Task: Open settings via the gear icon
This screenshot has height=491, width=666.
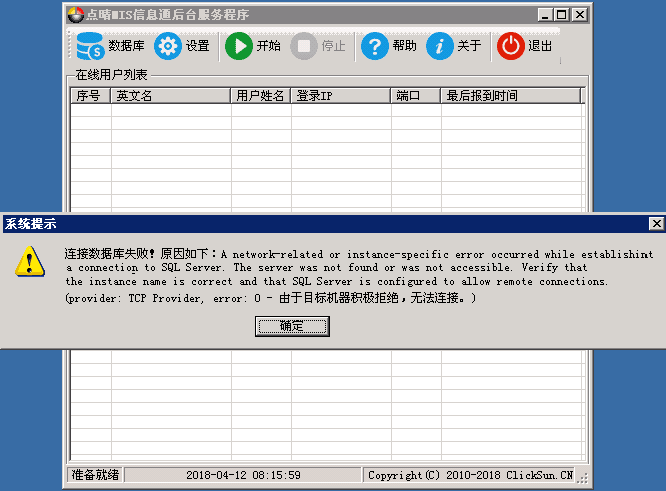Action: (167, 46)
